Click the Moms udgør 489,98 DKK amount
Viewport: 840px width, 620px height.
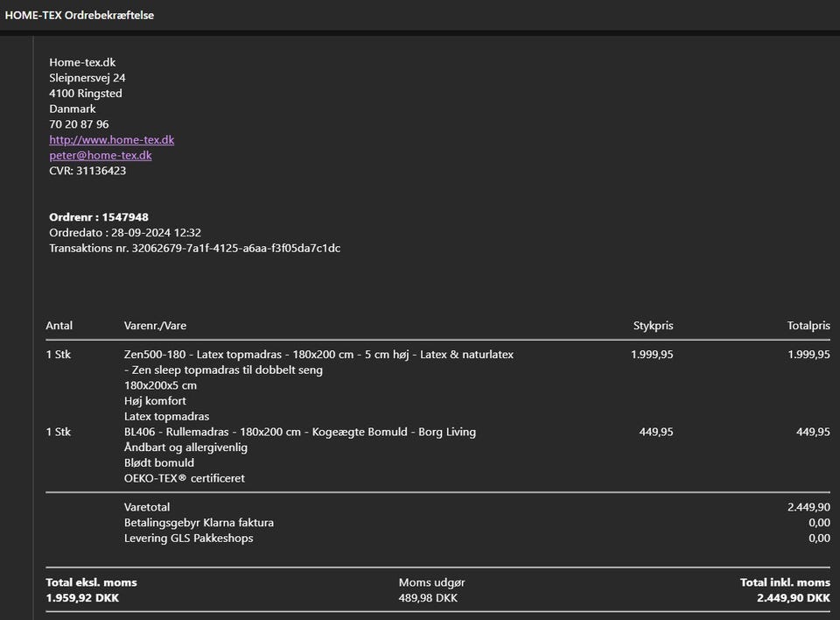click(x=428, y=598)
